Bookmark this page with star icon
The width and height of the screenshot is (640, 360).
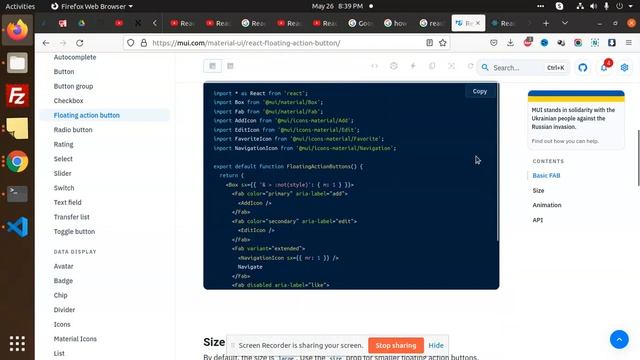pyautogui.click(x=443, y=43)
